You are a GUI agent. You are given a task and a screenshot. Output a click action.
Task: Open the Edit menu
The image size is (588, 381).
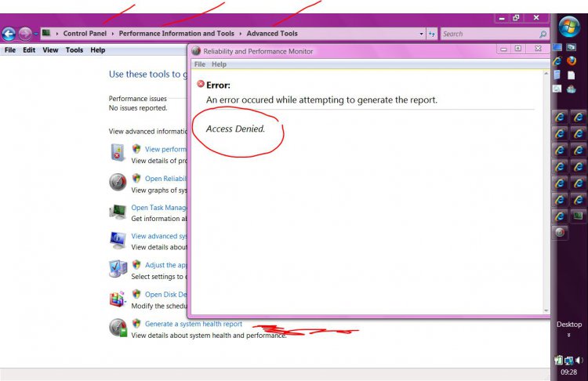[29, 50]
